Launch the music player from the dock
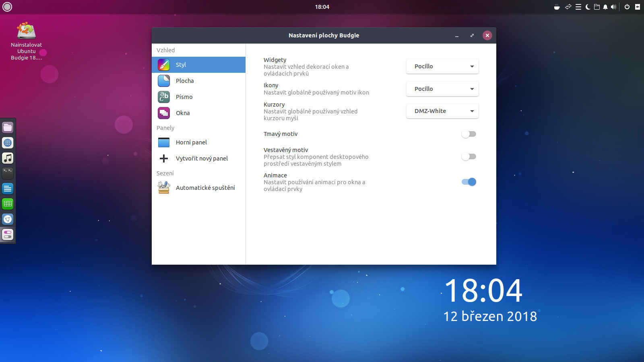This screenshot has width=644, height=362. 8,158
